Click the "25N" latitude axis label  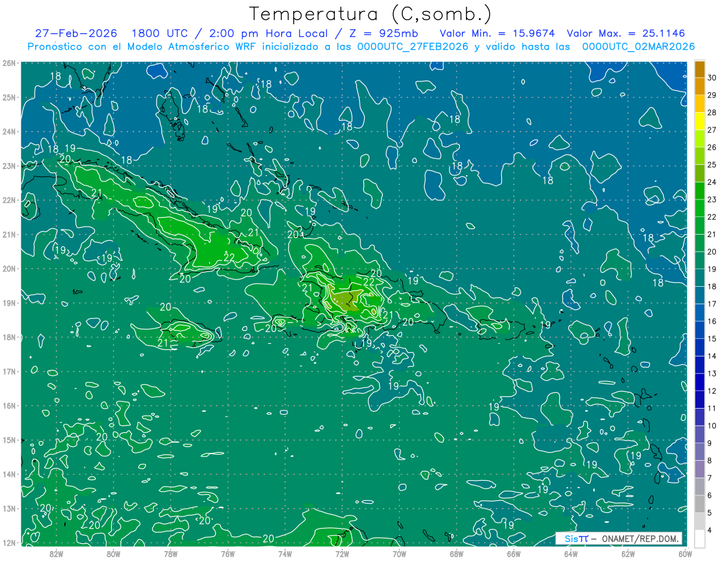click(8, 97)
